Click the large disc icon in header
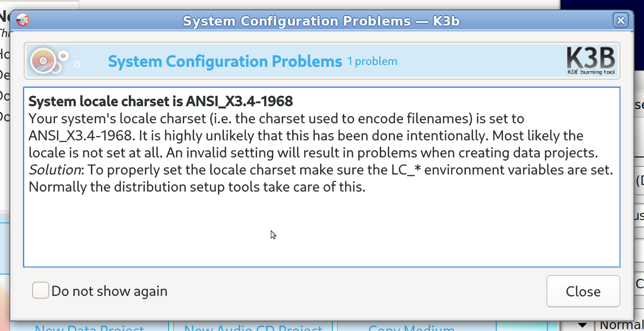Viewport: 644px width, 331px height. point(44,61)
